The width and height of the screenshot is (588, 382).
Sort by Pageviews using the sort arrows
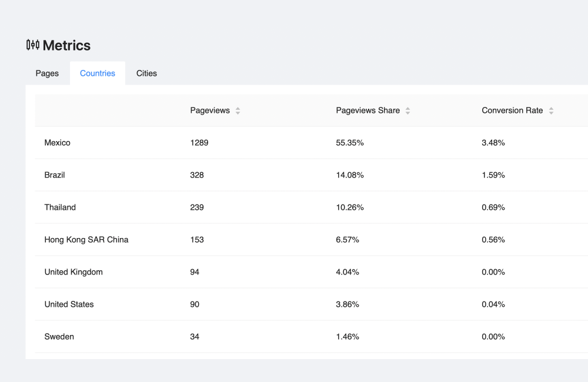pyautogui.click(x=238, y=110)
